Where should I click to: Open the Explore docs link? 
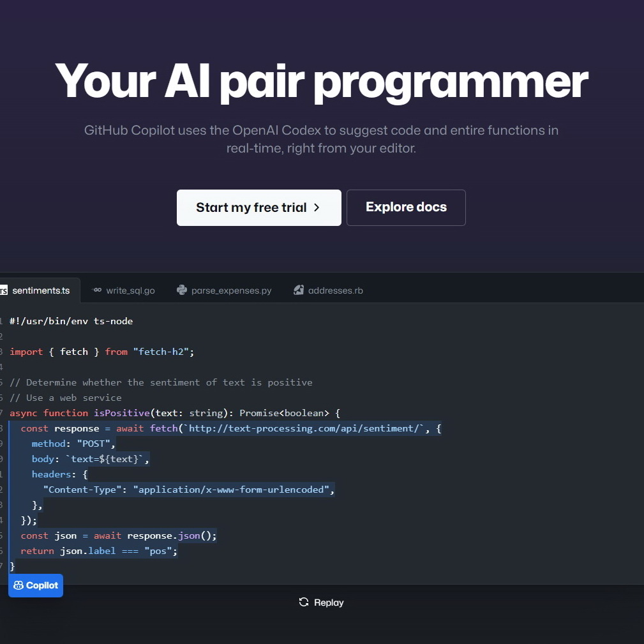click(406, 207)
